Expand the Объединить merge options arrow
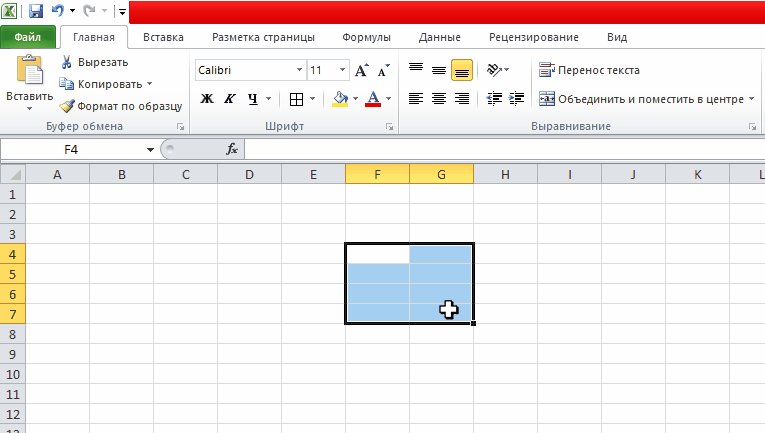Viewport: 765px width, 433px height. click(x=751, y=99)
